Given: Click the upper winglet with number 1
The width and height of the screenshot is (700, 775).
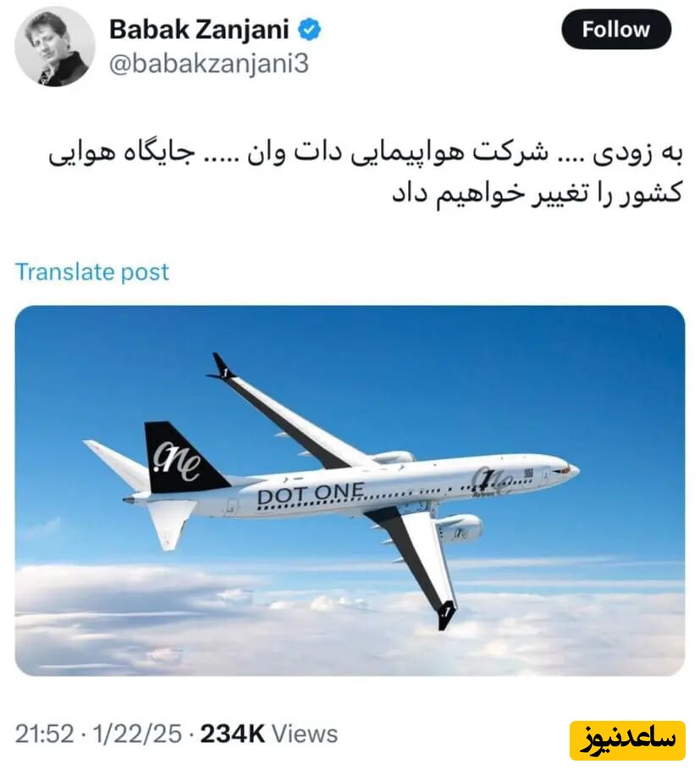Looking at the screenshot, I should 222,368.
